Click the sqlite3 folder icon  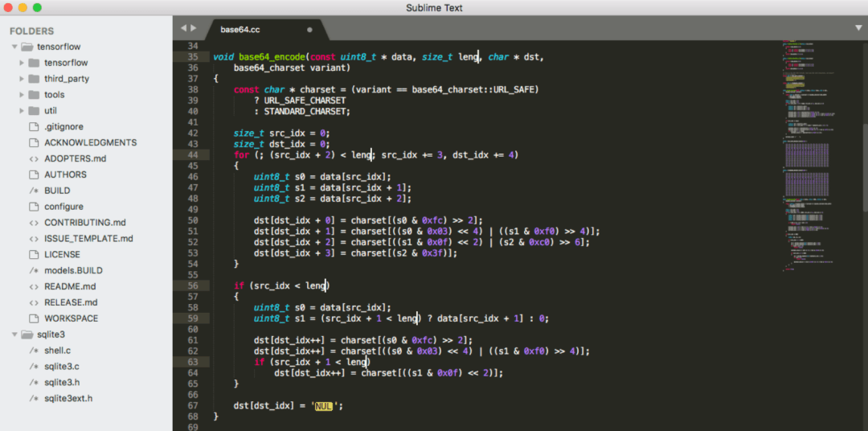pos(27,335)
